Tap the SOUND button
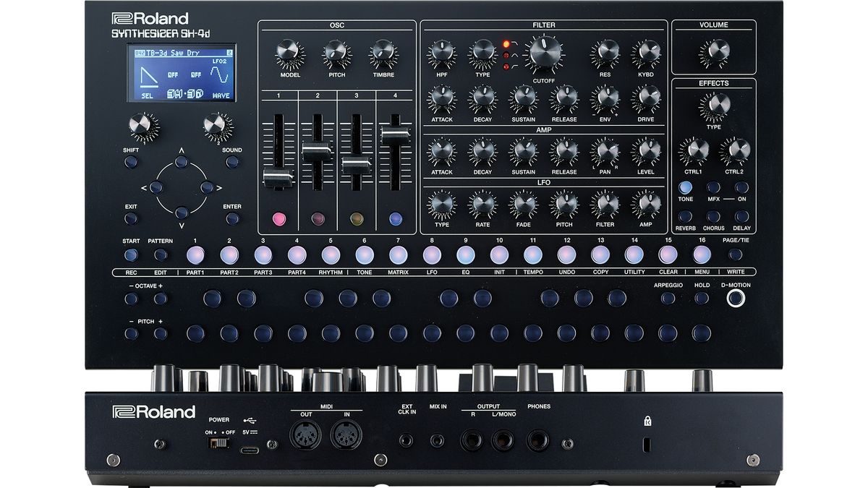The image size is (868, 488). tap(232, 162)
